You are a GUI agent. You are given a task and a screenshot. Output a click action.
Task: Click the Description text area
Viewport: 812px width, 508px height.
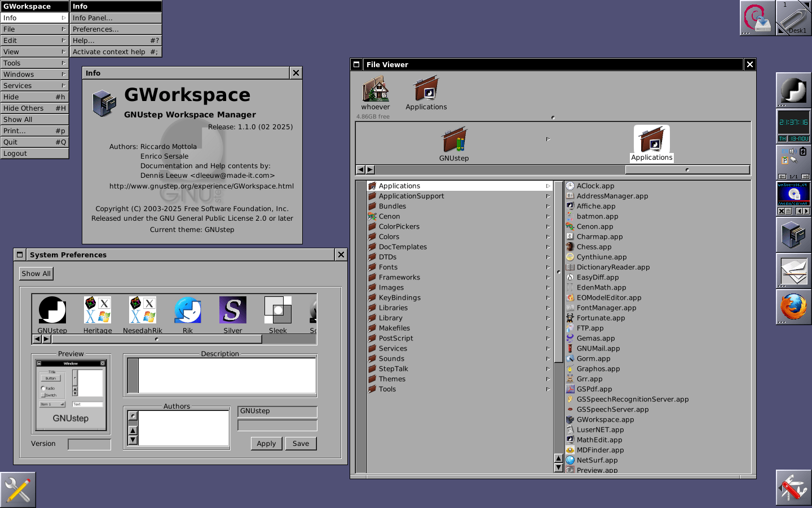(x=227, y=375)
